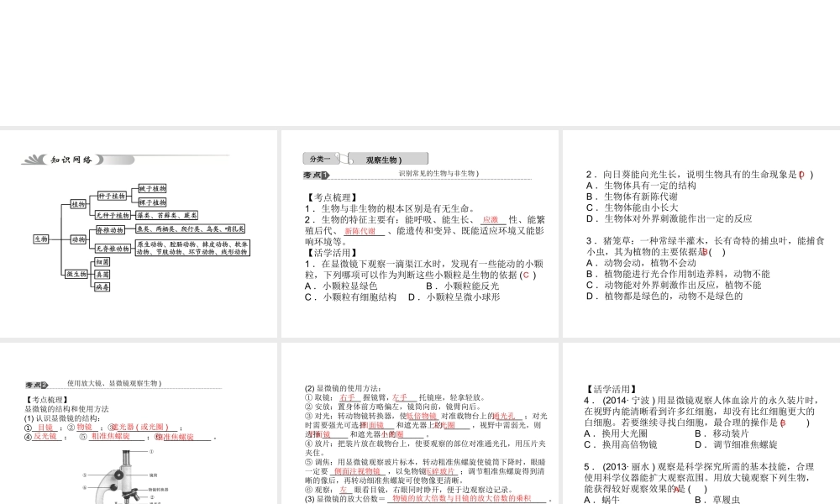Click the 细菌 box
The width and height of the screenshot is (840, 504).
[x=102, y=262]
